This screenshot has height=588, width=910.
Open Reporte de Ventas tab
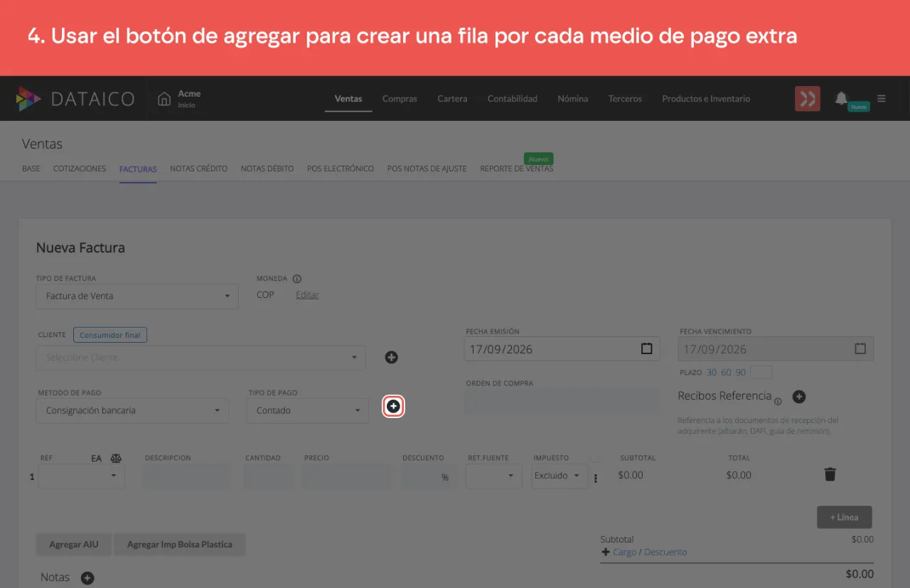(x=516, y=169)
